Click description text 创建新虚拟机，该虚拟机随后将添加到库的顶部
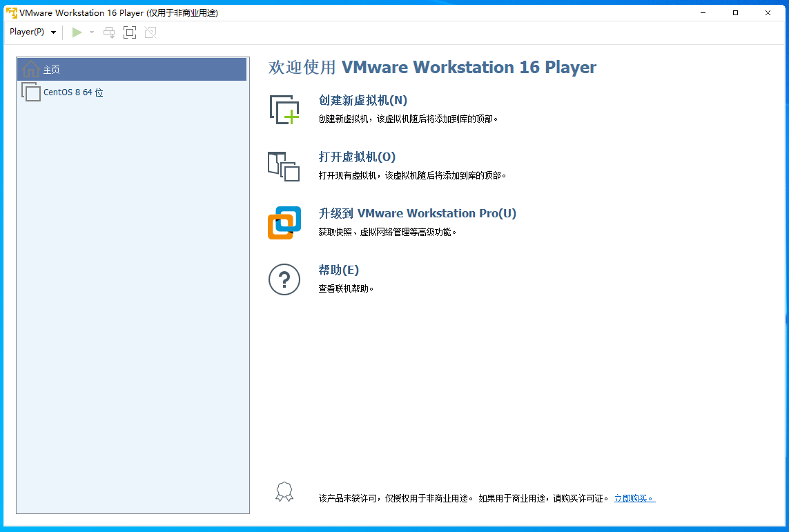The height and width of the screenshot is (532, 789). pos(408,119)
